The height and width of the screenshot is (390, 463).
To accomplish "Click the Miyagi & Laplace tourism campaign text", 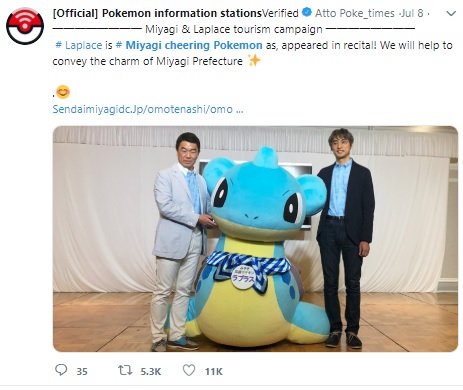I will [x=234, y=29].
